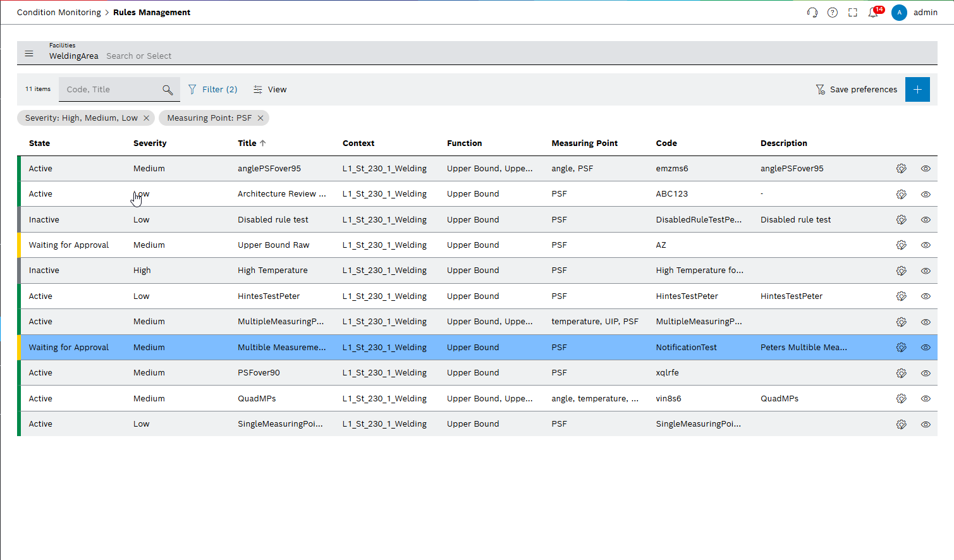The width and height of the screenshot is (954, 560).
Task: Click Save preferences button
Action: (857, 90)
